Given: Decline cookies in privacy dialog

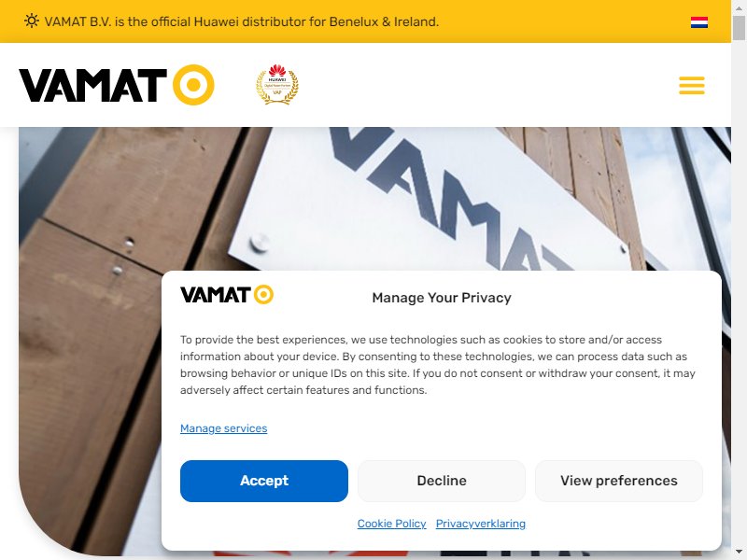Looking at the screenshot, I should click(x=442, y=481).
